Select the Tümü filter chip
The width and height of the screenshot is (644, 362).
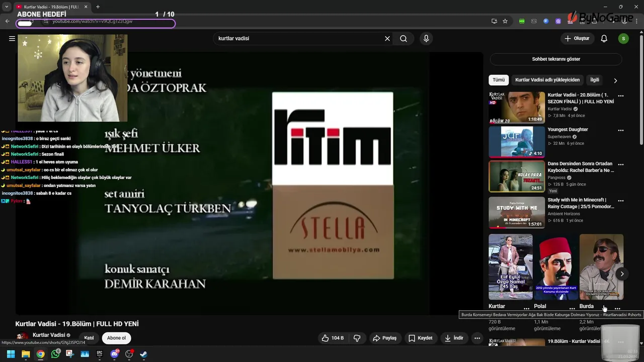pyautogui.click(x=499, y=80)
